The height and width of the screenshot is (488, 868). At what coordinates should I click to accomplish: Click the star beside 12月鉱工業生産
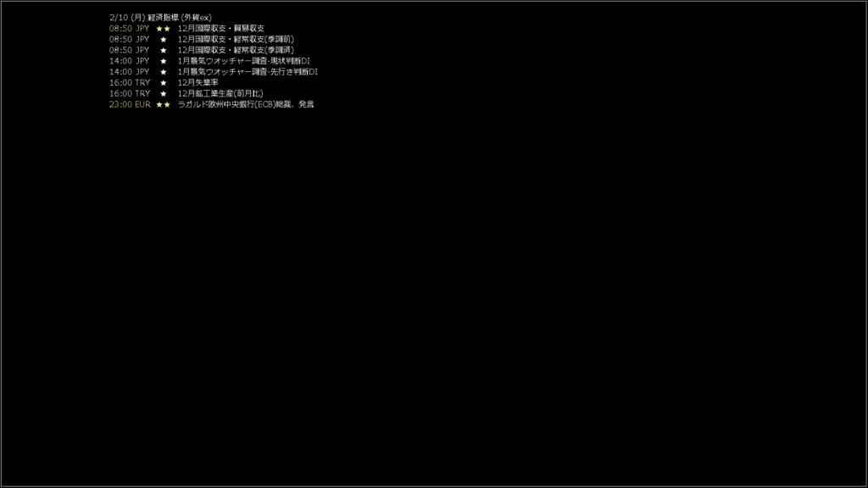[x=164, y=93]
